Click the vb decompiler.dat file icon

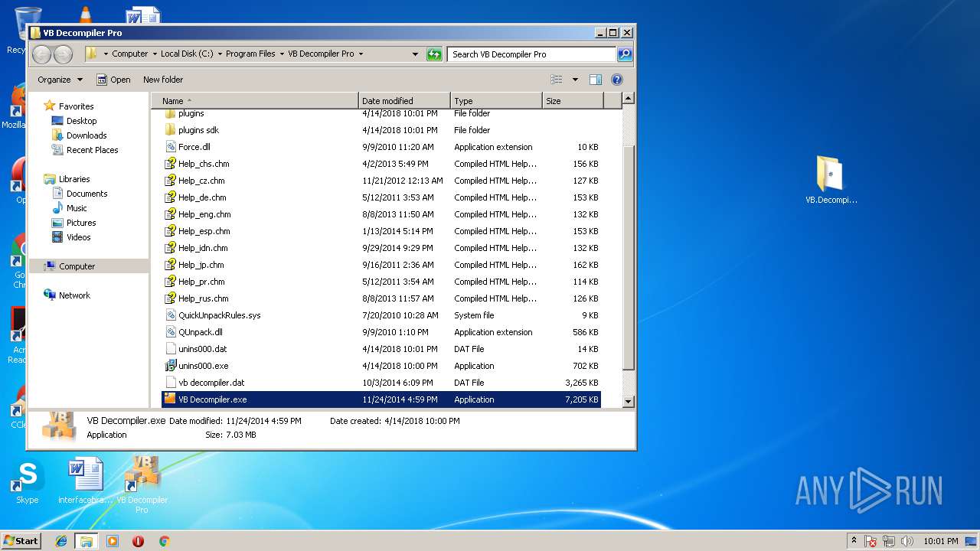[170, 383]
